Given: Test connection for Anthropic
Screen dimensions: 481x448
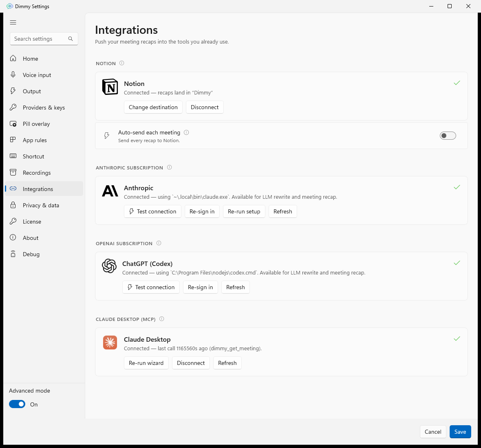Looking at the screenshot, I should click(x=152, y=211).
